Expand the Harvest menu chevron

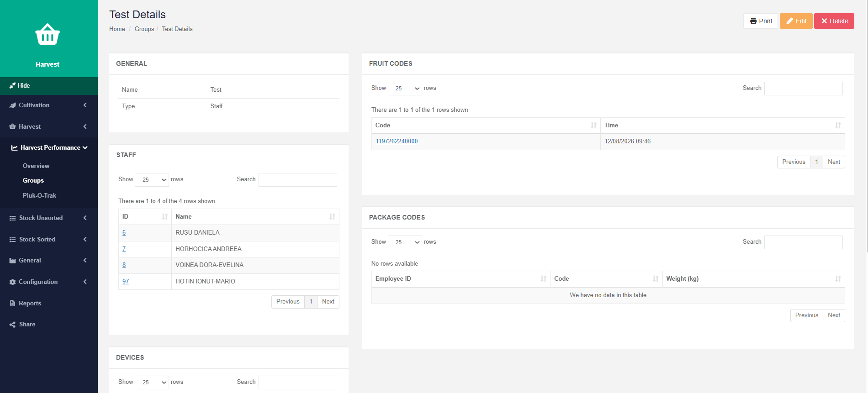click(85, 126)
